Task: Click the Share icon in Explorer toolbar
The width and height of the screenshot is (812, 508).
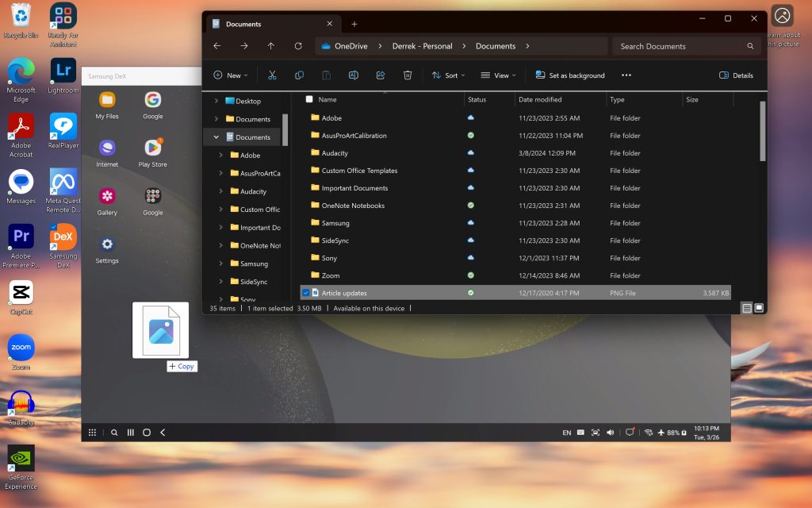Action: tap(381, 75)
